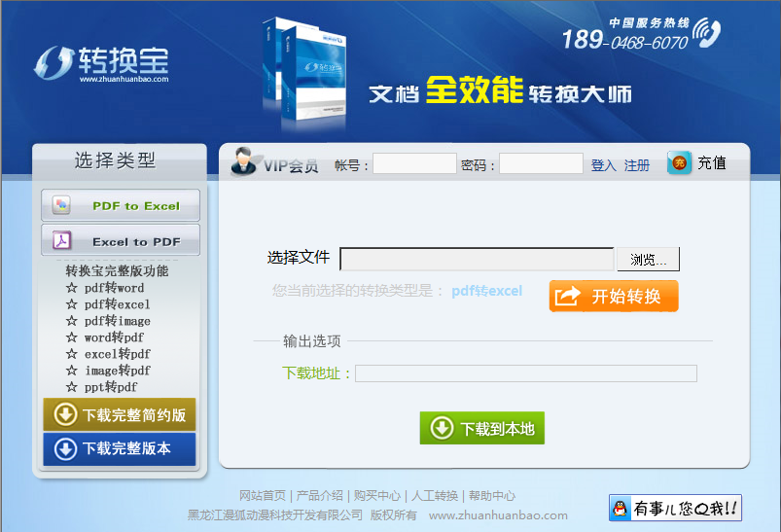The image size is (781, 532).
Task: Click the 下载到本地 green button
Action: (x=482, y=428)
